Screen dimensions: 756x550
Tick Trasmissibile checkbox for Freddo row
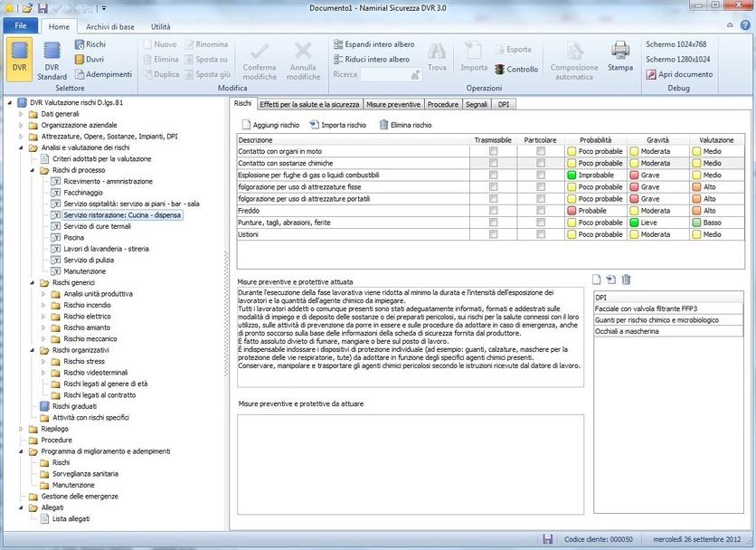point(493,211)
